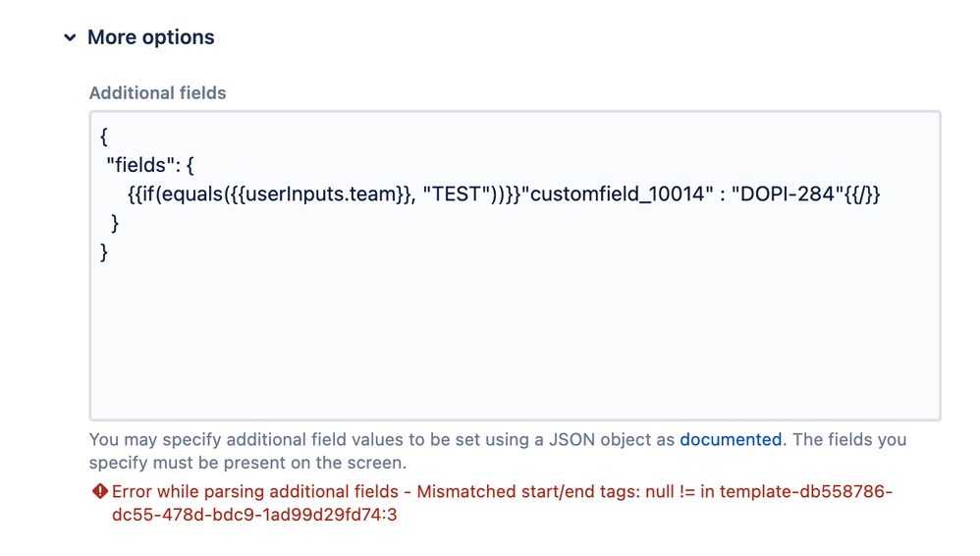Focus the Additional fields text area

pos(515,266)
